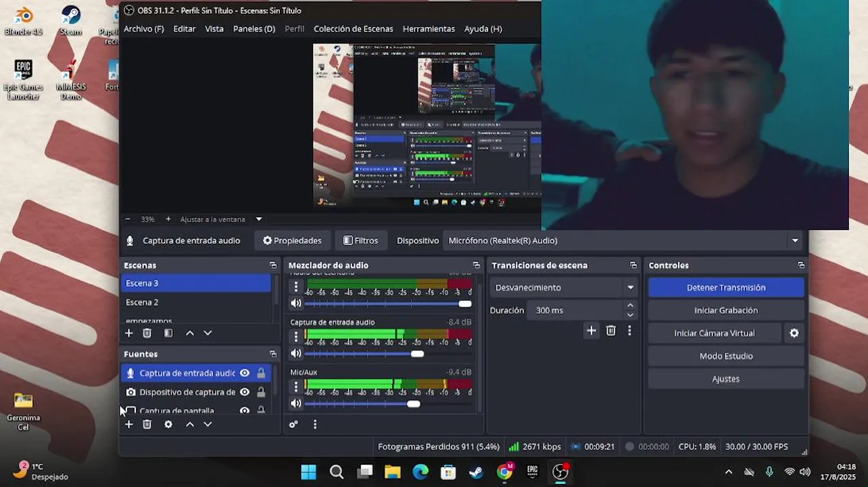
Task: Click Iniciar Cámara Virtual button
Action: pos(715,333)
